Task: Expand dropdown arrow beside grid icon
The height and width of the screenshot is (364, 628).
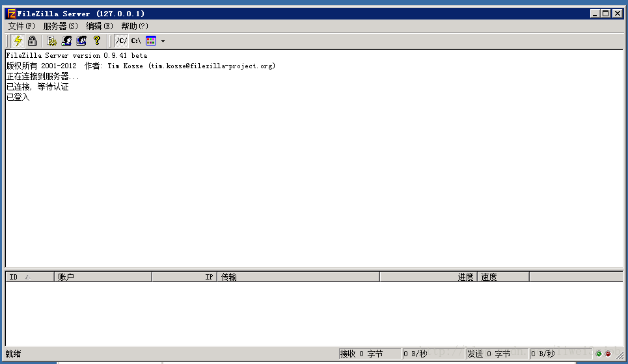Action: click(x=163, y=41)
